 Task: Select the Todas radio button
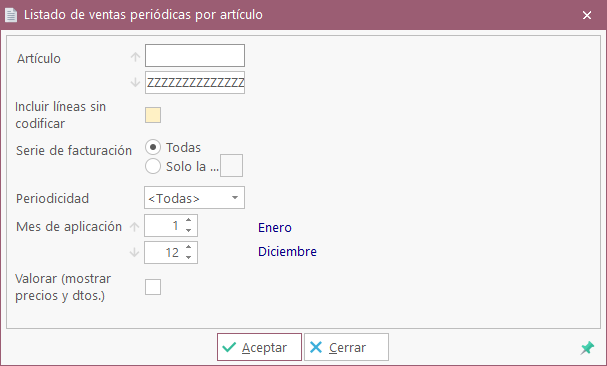153,147
